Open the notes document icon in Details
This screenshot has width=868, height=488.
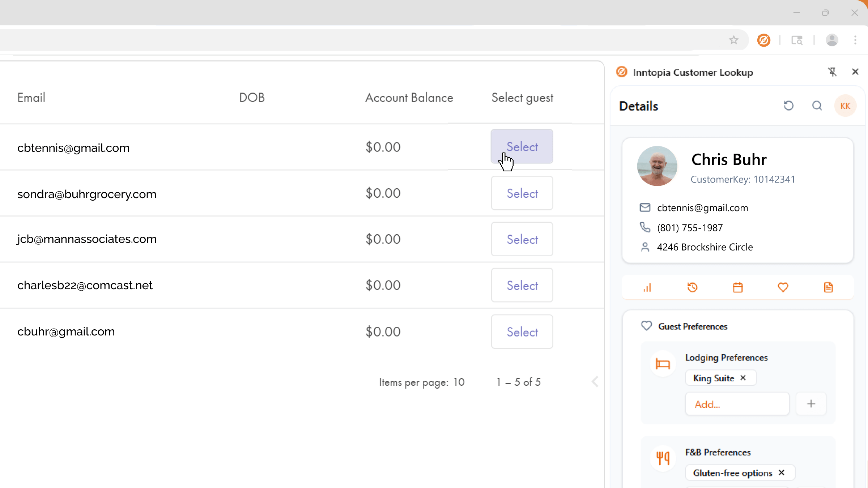point(829,287)
